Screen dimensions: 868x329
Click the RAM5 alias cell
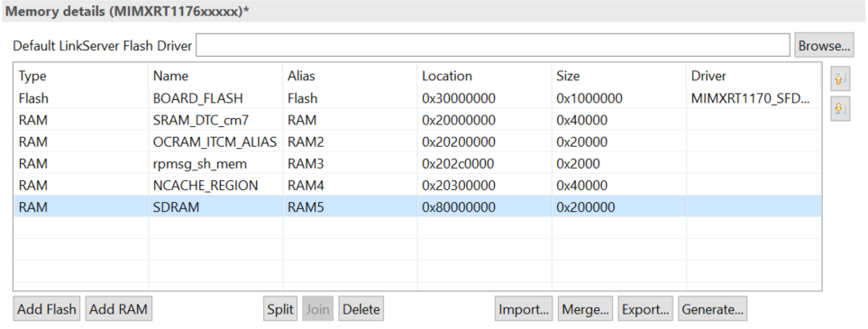350,207
